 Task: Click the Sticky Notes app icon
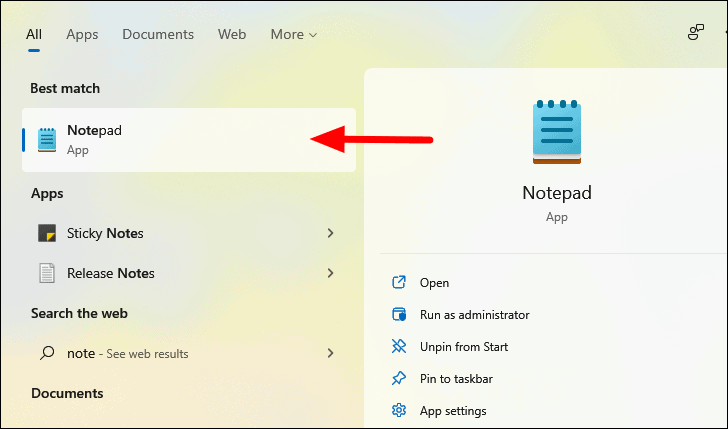coord(47,233)
